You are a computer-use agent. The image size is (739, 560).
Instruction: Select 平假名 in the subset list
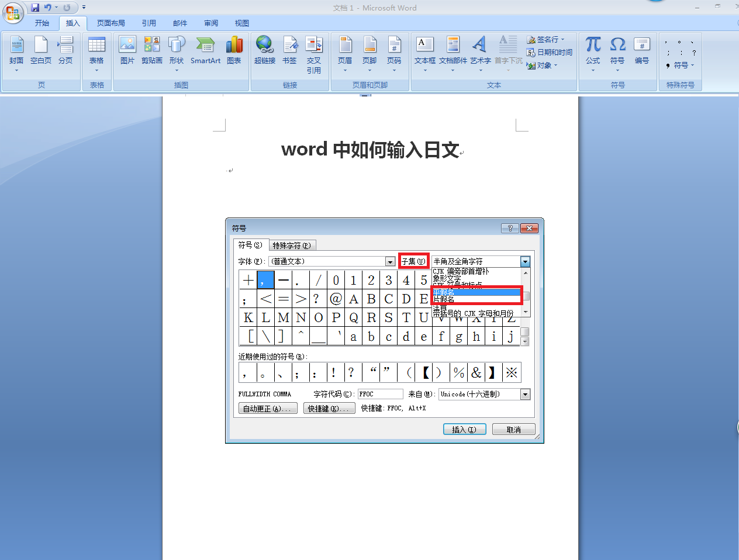pos(476,292)
